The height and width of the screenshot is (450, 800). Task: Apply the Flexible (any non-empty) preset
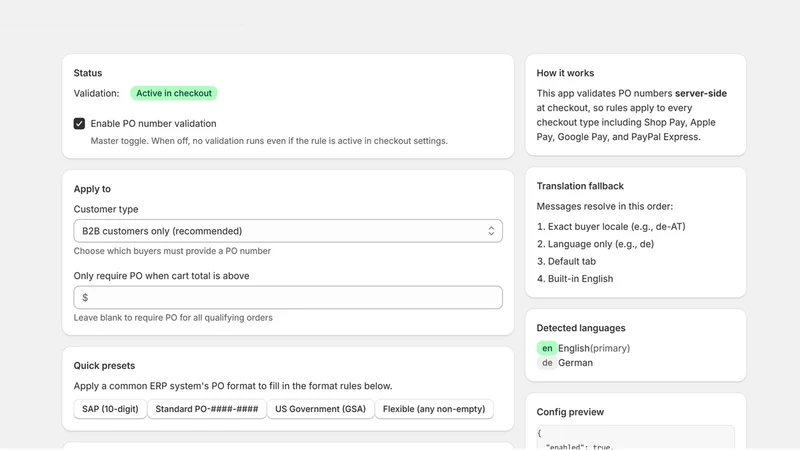tap(434, 409)
